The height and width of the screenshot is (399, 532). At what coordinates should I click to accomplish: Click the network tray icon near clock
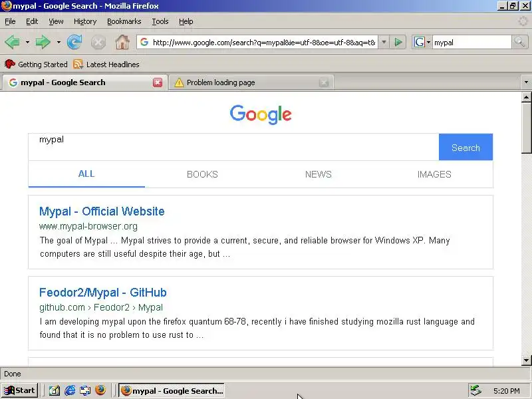point(475,390)
